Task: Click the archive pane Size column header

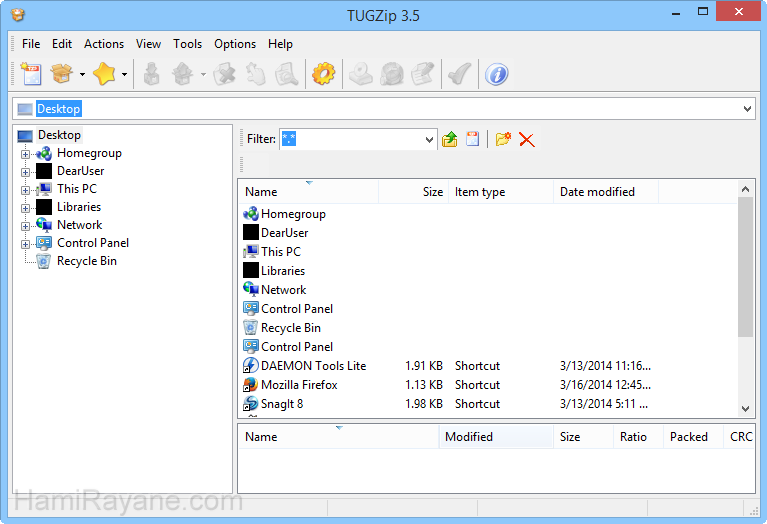Action: tap(583, 436)
